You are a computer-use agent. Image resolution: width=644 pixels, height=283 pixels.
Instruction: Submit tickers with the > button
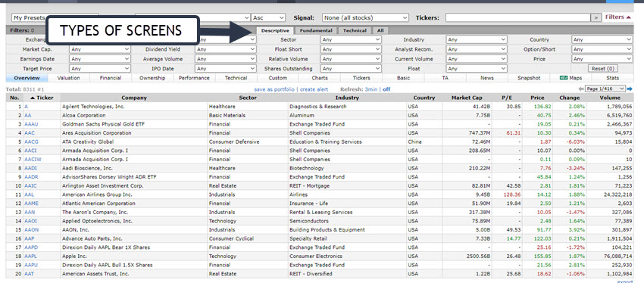coord(596,17)
